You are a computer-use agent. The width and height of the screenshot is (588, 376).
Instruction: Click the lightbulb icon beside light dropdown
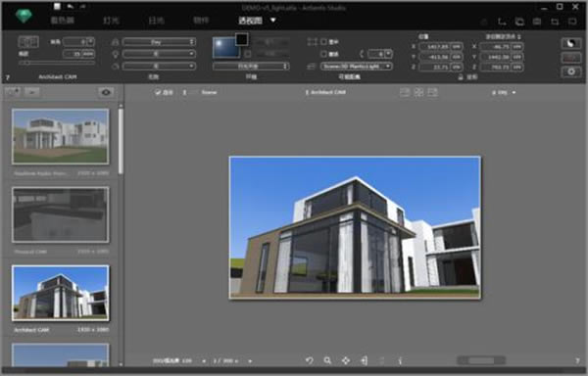click(x=115, y=54)
